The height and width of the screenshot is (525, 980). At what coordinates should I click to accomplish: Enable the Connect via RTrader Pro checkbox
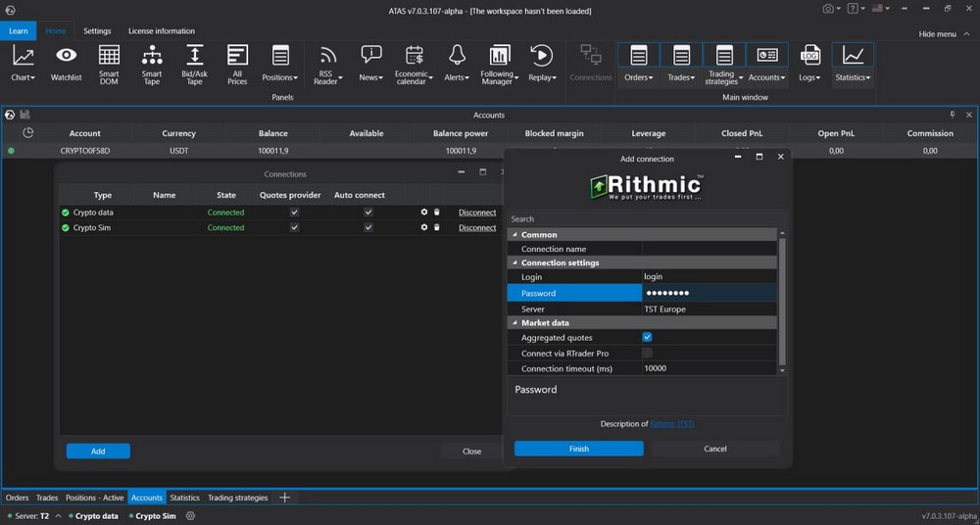pos(647,353)
